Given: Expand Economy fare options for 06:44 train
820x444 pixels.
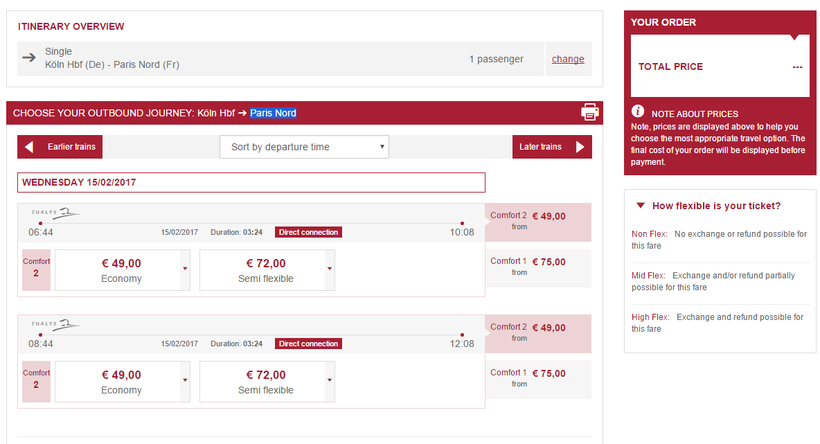Looking at the screenshot, I should click(184, 269).
